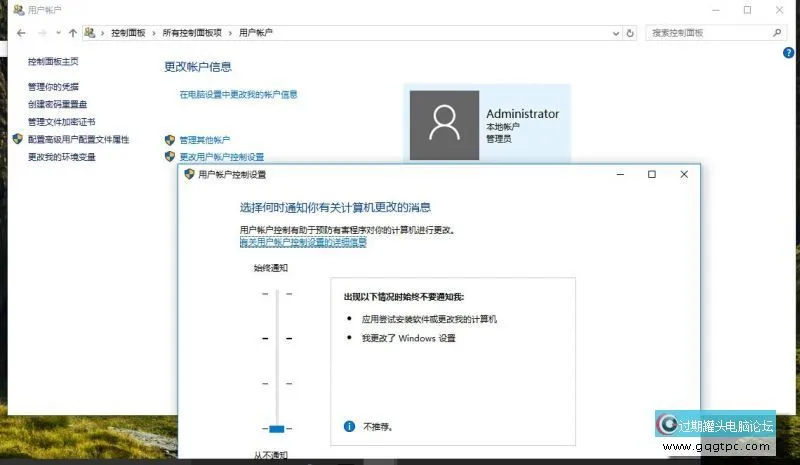Viewport: 800px width, 465px height.
Task: Click the UAC dialog title shield icon
Action: pos(189,174)
